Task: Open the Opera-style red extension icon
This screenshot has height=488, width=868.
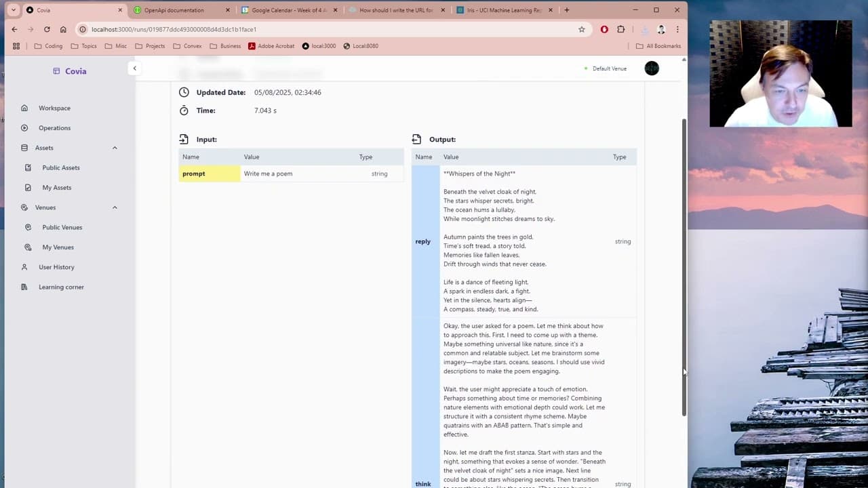Action: pos(604,29)
